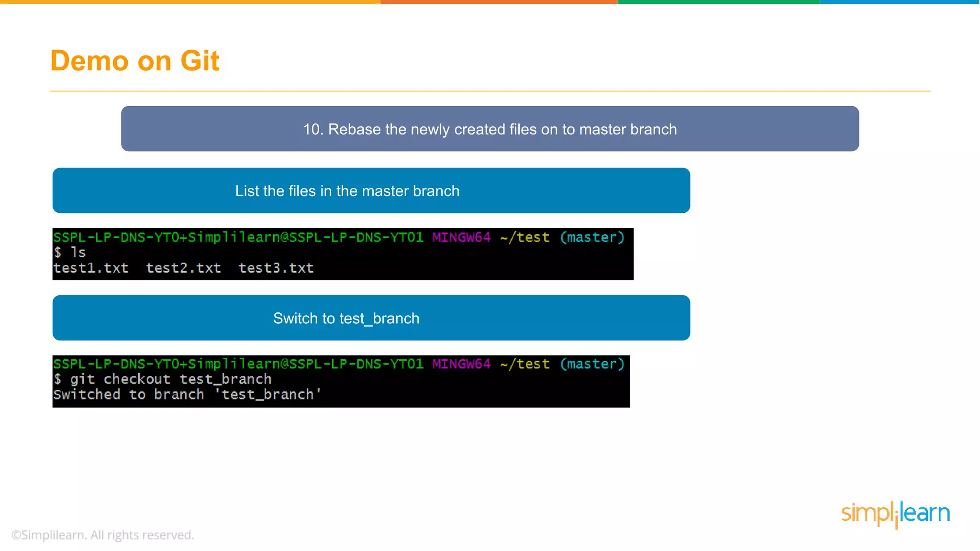Screen dimensions: 980x551
Task: Click the "Switched to branch 'test_branch'" output line
Action: pos(187,395)
